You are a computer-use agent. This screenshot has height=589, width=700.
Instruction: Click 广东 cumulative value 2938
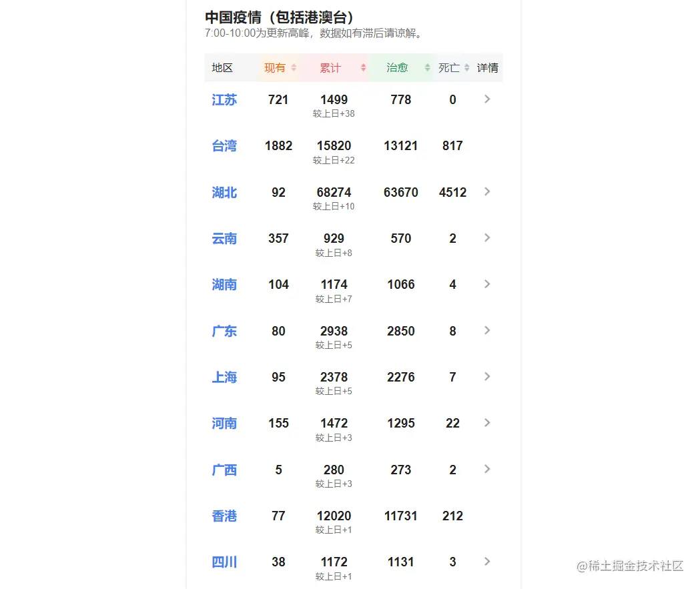point(334,331)
